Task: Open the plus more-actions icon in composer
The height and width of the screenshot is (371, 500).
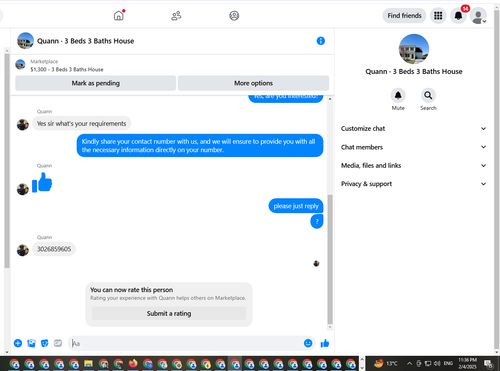Action: pyautogui.click(x=18, y=343)
